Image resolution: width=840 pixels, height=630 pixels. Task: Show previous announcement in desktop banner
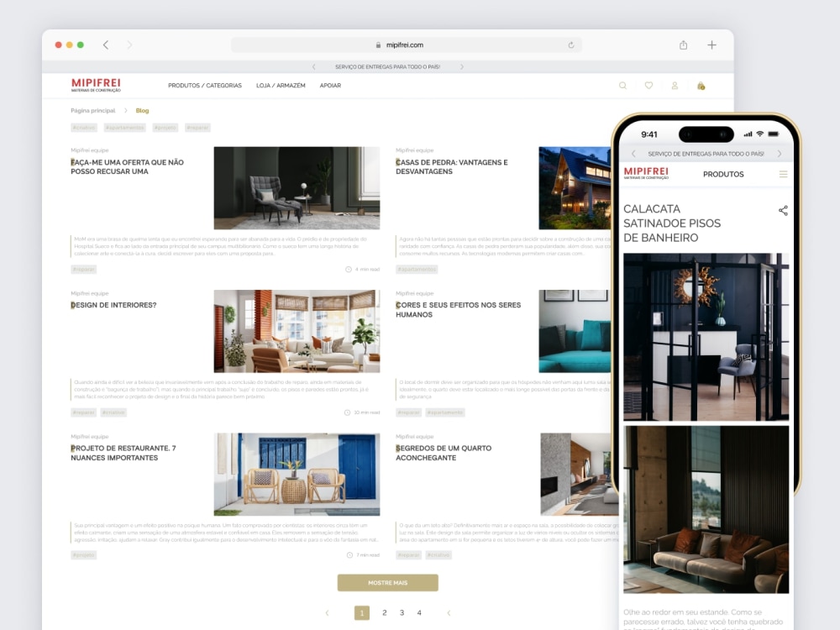pos(314,67)
